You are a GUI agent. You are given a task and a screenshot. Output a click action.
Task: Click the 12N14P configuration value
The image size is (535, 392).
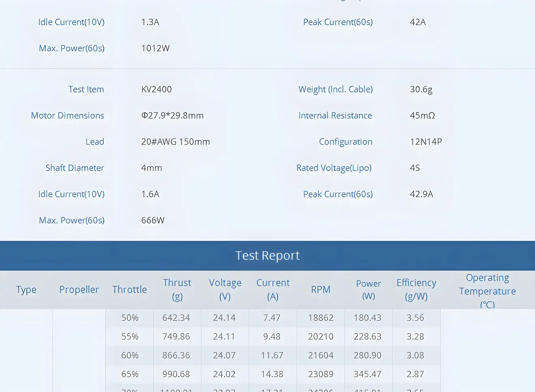point(426,142)
